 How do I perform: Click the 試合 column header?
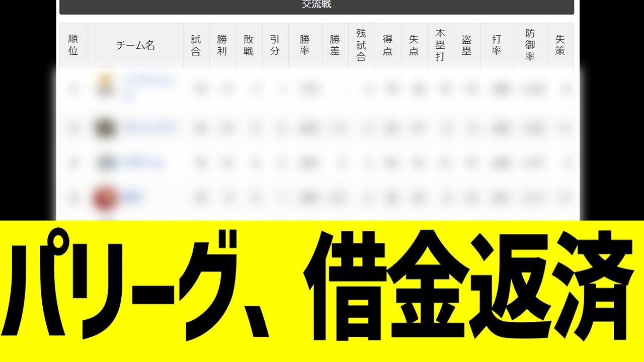[x=196, y=45]
